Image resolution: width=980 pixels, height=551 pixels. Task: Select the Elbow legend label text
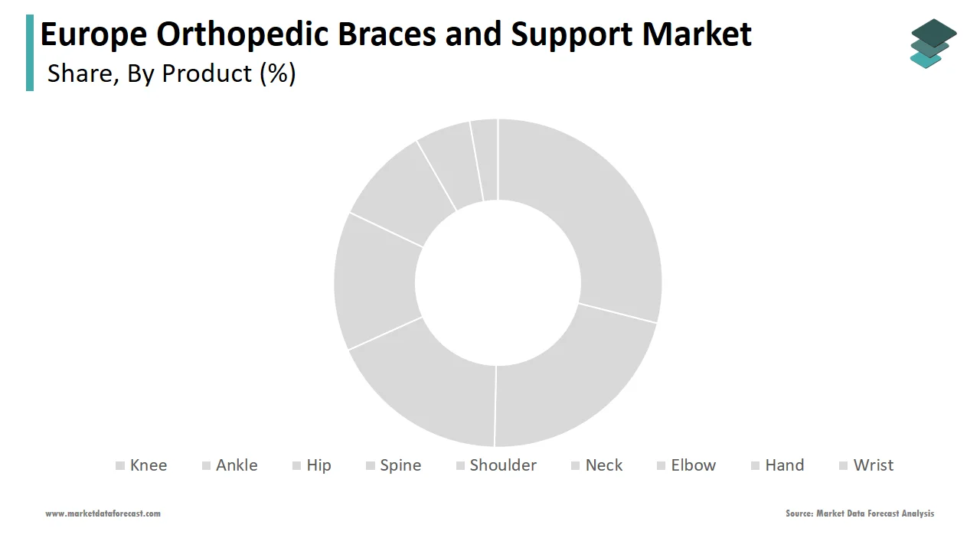click(x=693, y=465)
